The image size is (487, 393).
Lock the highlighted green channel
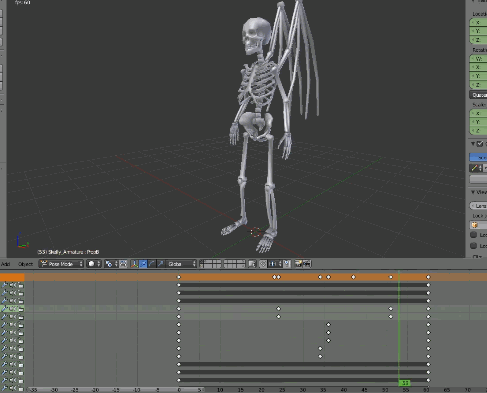[21, 309]
